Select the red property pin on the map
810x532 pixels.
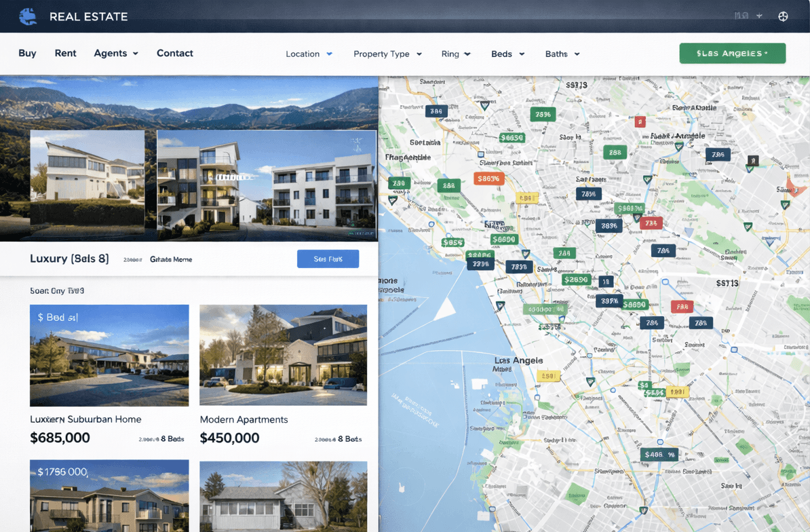(640, 121)
